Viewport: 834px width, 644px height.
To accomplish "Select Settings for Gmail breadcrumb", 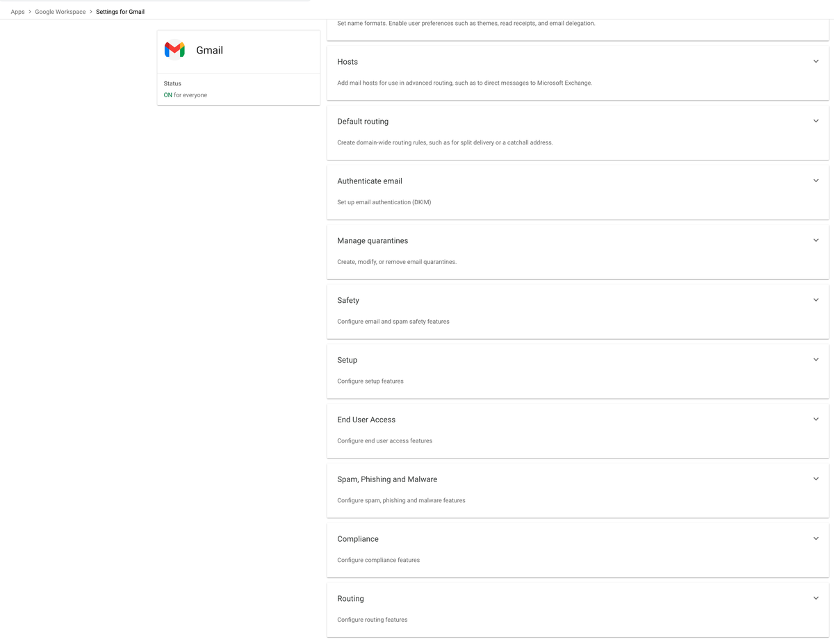I will [120, 12].
